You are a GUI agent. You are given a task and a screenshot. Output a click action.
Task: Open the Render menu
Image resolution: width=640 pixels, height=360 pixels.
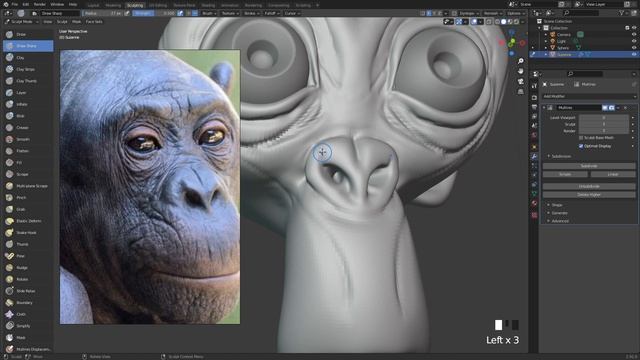40,4
